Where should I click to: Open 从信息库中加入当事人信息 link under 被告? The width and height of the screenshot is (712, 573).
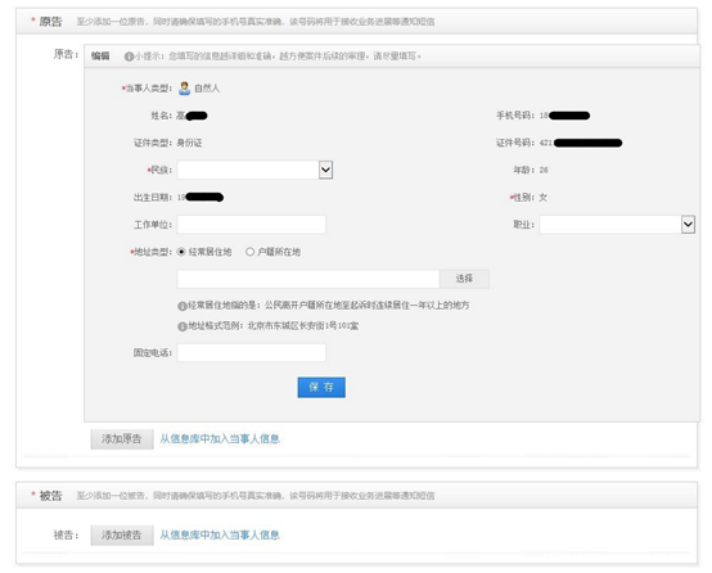[220, 535]
